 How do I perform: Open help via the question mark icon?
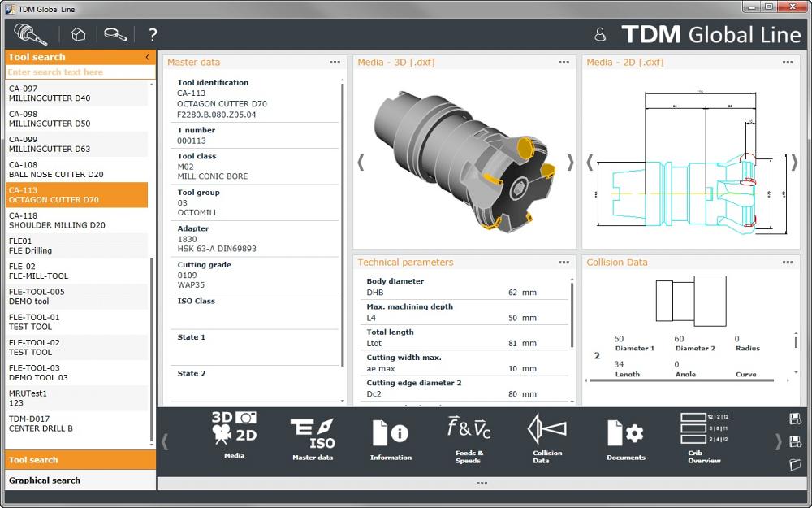[153, 35]
